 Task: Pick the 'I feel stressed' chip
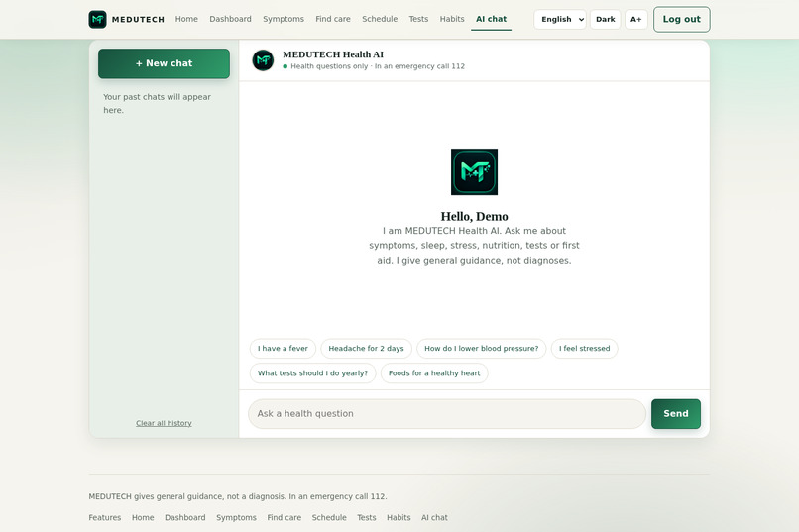(585, 348)
